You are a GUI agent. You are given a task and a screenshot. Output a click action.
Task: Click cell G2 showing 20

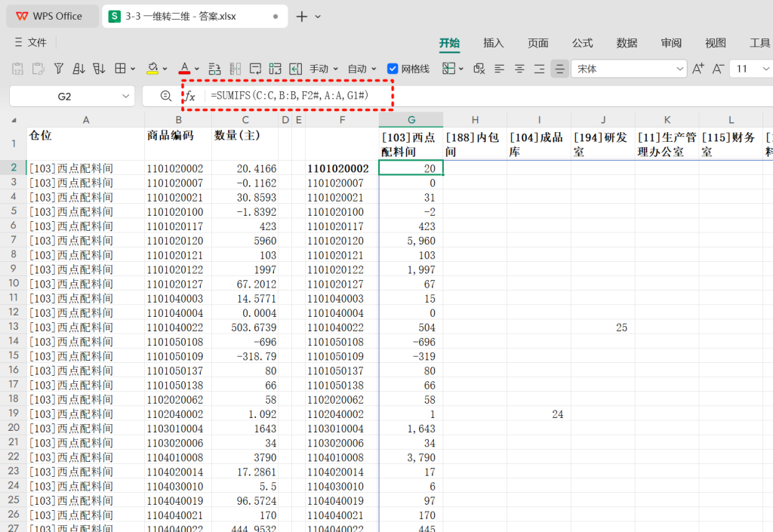coord(411,168)
